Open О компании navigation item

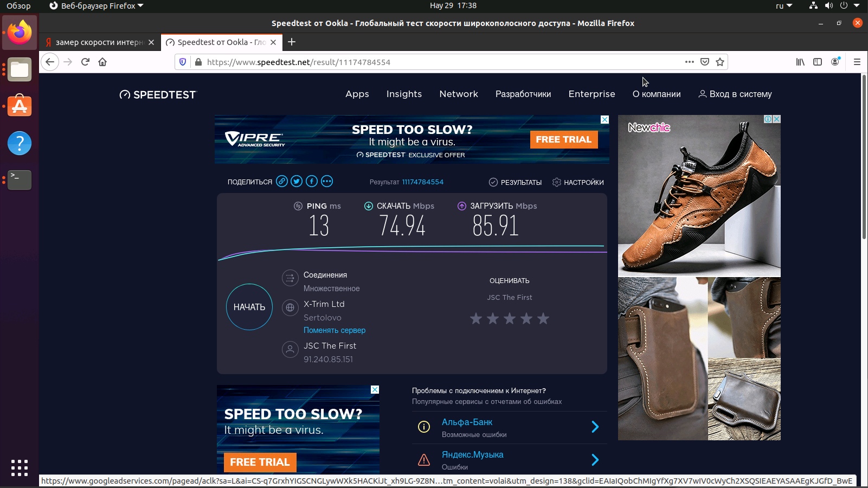[657, 94]
